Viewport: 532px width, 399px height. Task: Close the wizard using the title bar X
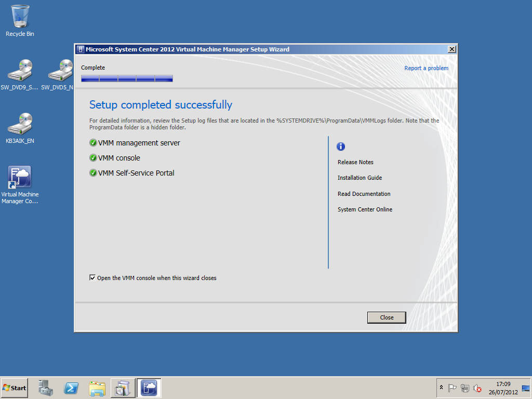point(451,49)
